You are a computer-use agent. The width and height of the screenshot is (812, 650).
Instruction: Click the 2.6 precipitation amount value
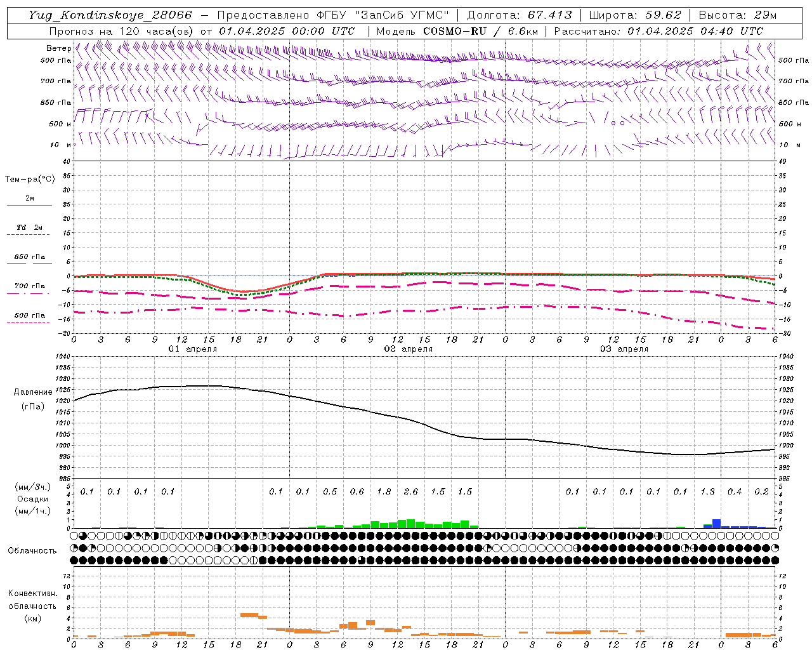[410, 491]
